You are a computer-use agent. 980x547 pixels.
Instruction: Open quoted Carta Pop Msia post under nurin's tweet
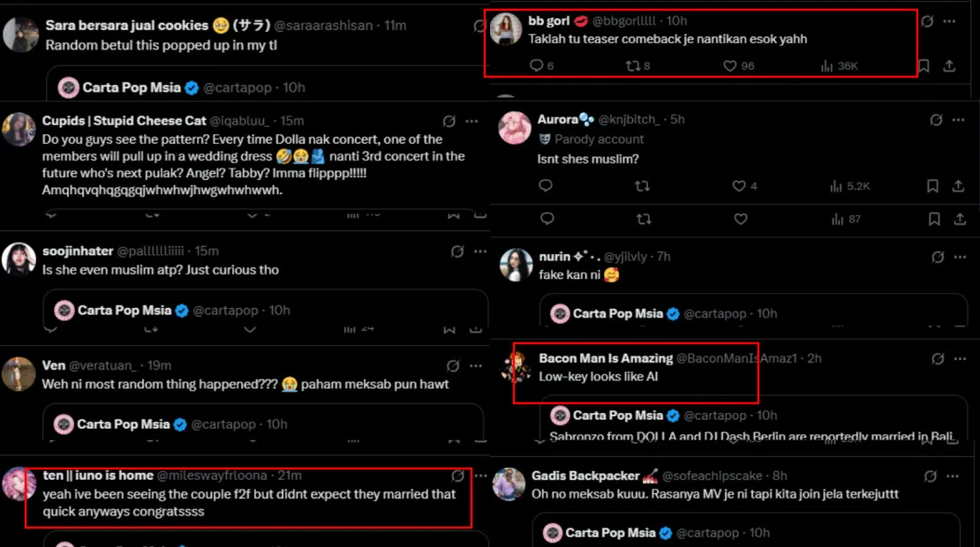click(x=750, y=313)
